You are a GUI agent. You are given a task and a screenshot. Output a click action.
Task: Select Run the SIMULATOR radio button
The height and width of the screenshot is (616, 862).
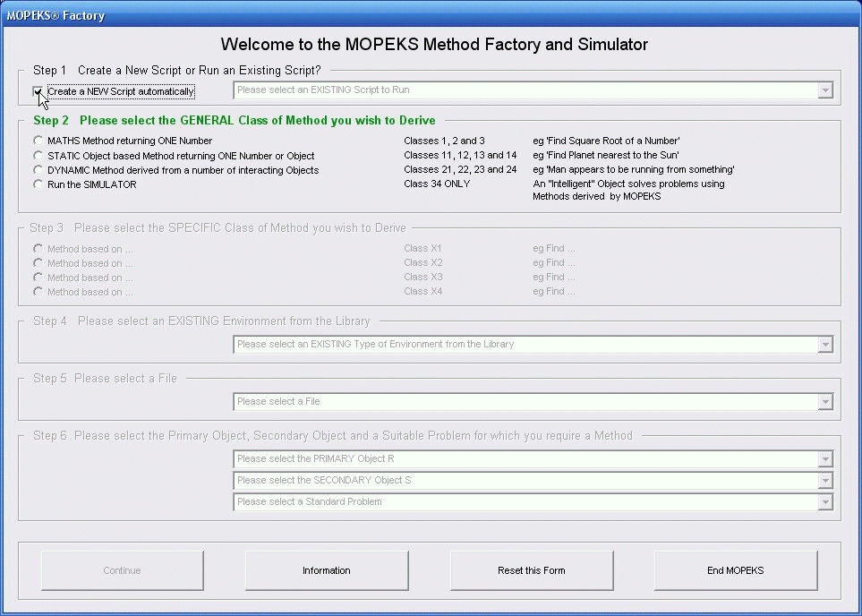pyautogui.click(x=38, y=184)
